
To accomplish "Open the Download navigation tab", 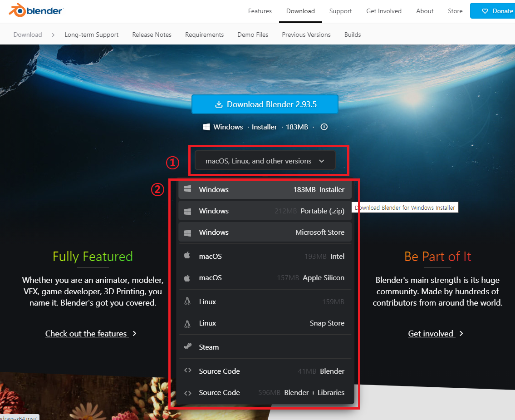I will (300, 11).
